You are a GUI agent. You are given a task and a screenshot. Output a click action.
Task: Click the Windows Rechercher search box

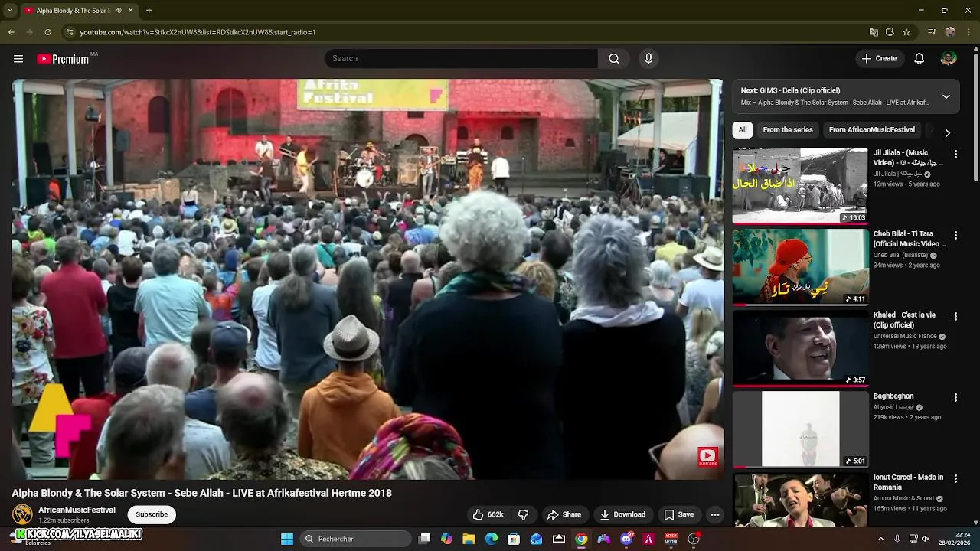[354, 539]
